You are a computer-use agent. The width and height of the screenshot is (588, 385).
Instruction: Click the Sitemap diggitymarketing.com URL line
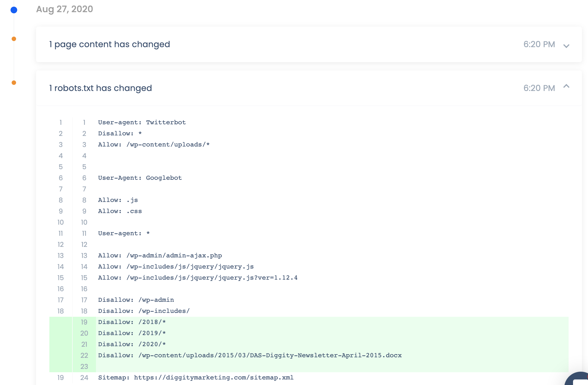pos(196,378)
